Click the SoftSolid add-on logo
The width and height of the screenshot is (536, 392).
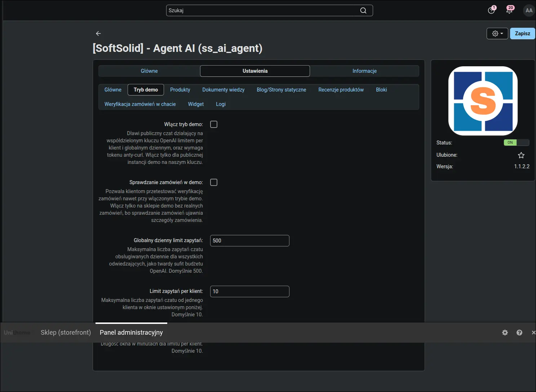click(483, 101)
